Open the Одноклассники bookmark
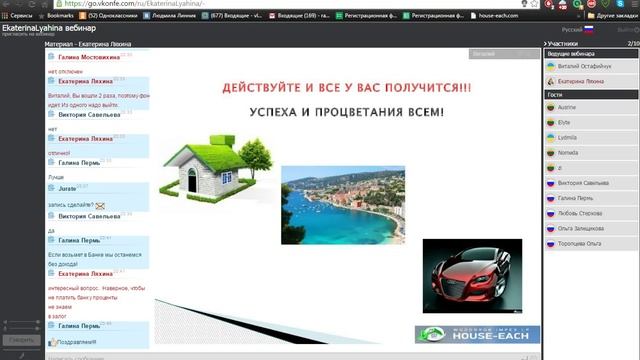The height and width of the screenshot is (360, 640). pos(109,16)
